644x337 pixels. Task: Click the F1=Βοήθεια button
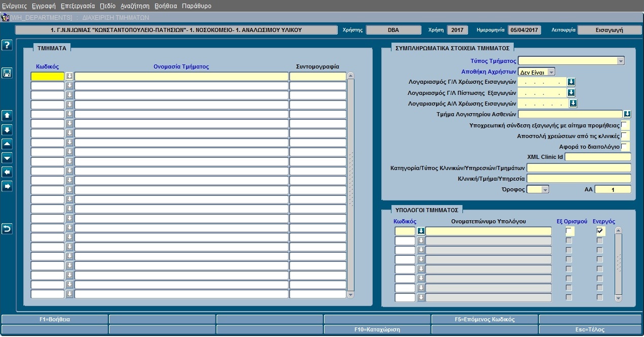pyautogui.click(x=55, y=320)
